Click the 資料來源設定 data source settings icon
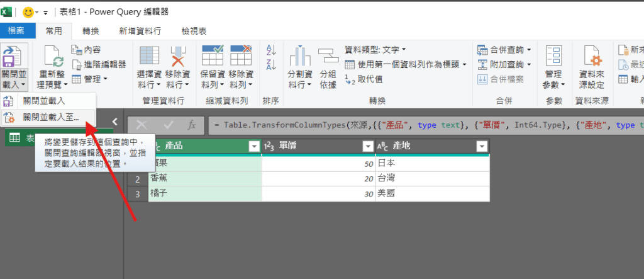The image size is (644, 279). (x=591, y=58)
